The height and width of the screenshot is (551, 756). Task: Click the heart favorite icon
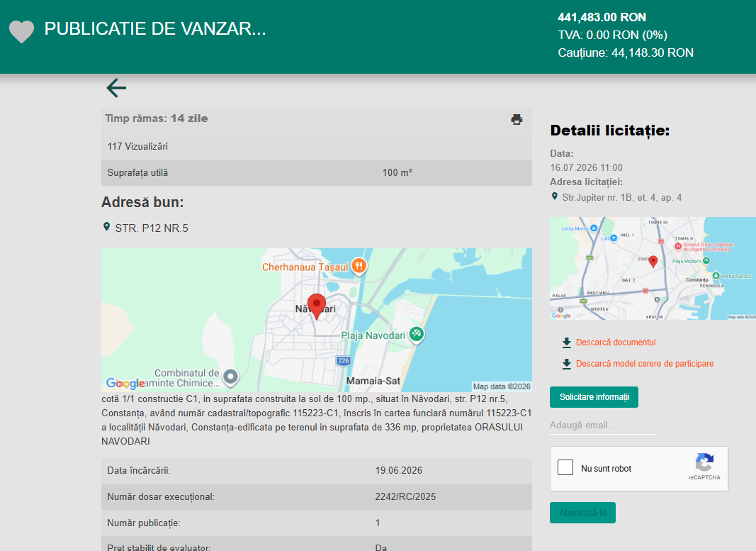pos(22,32)
